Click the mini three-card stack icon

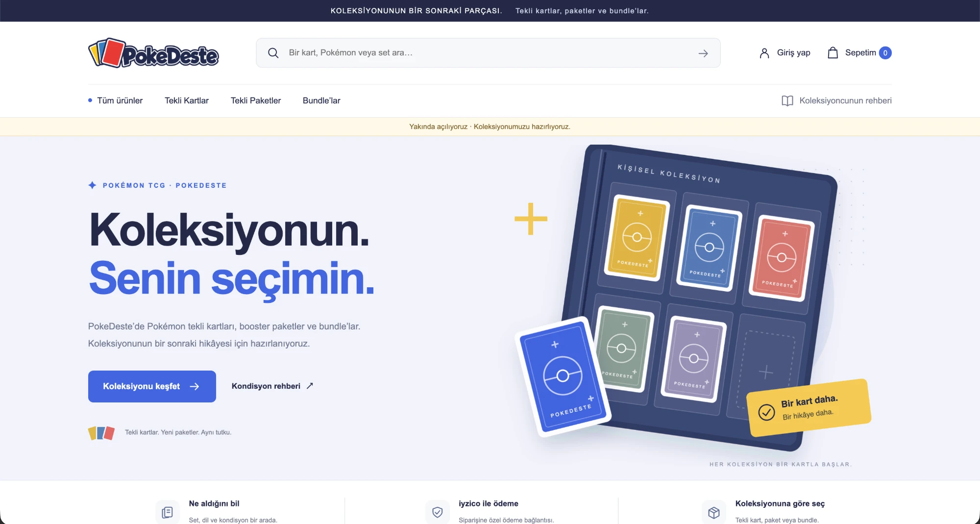[x=101, y=433]
